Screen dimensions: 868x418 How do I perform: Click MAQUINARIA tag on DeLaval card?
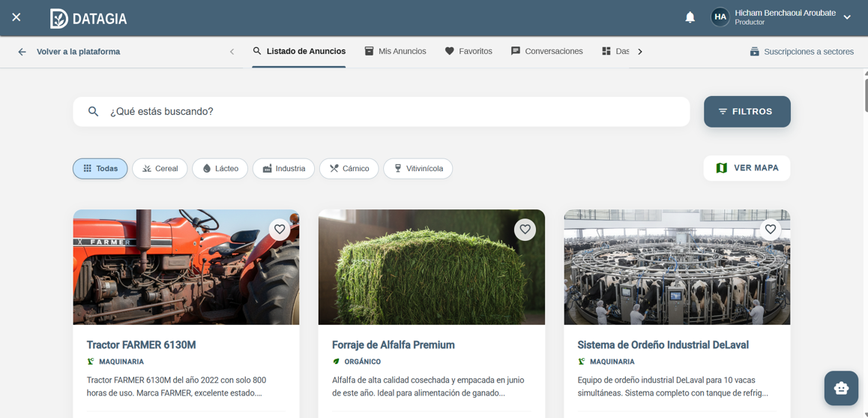[606, 362]
